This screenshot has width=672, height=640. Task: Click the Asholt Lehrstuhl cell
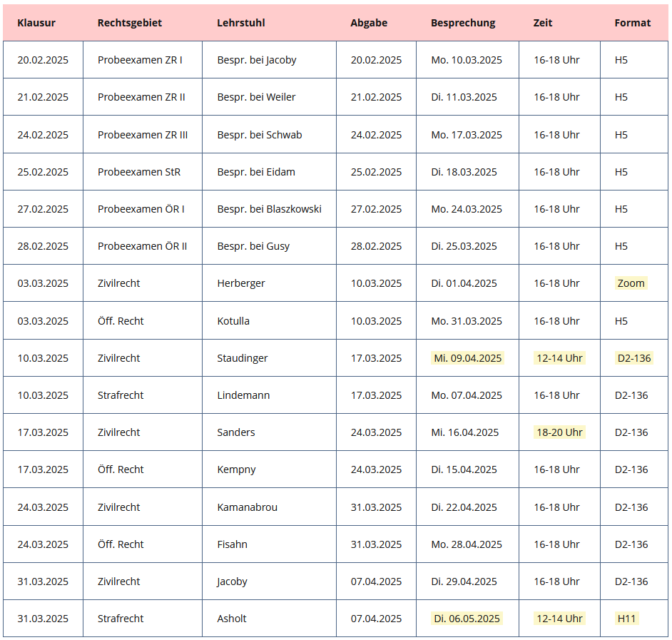click(x=232, y=618)
